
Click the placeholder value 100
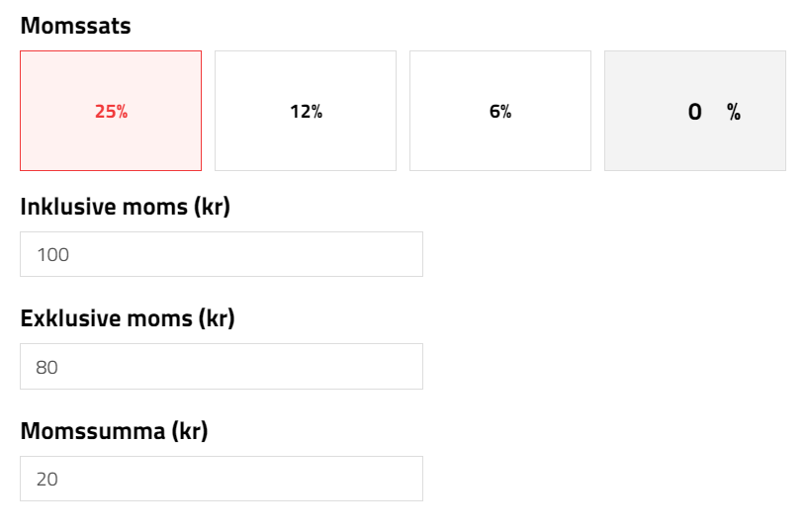coord(52,255)
